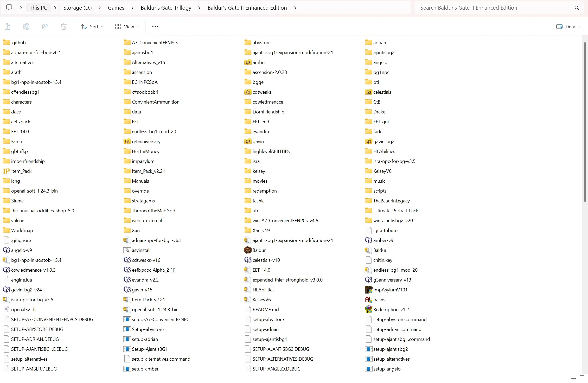Image resolution: width=588 pixels, height=383 pixels.
Task: Select the celestials G3 folder
Action: coord(378,92)
